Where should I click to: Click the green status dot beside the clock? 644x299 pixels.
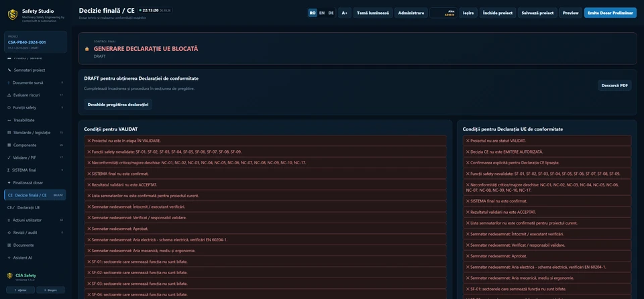click(140, 10)
